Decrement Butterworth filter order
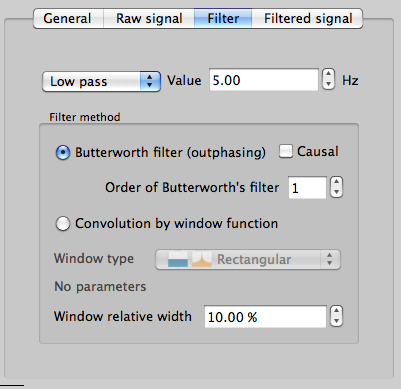The height and width of the screenshot is (389, 401). tap(336, 192)
